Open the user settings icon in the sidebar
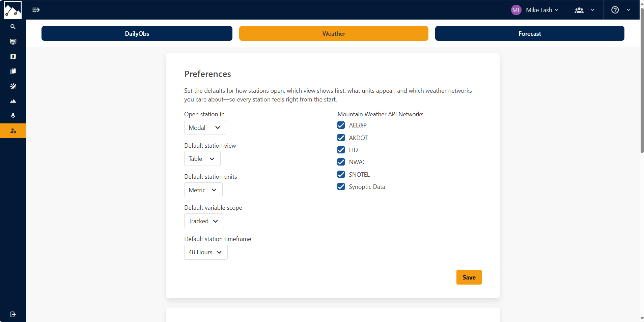The image size is (644, 322). coord(13,131)
